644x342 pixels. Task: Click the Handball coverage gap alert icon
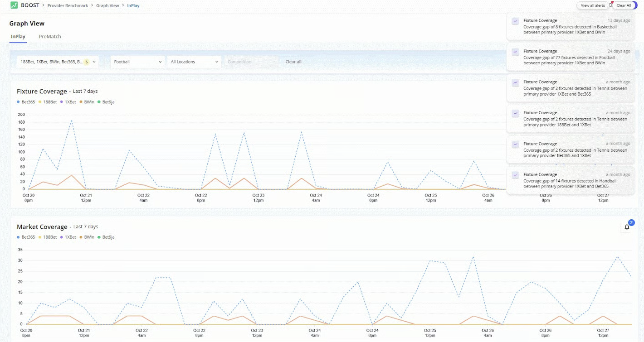pos(515,175)
